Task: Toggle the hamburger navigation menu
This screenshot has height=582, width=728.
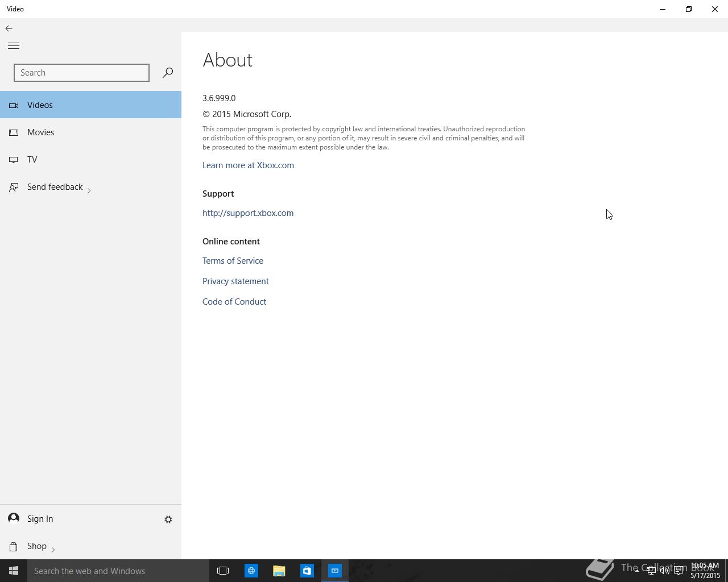Action: [x=14, y=46]
